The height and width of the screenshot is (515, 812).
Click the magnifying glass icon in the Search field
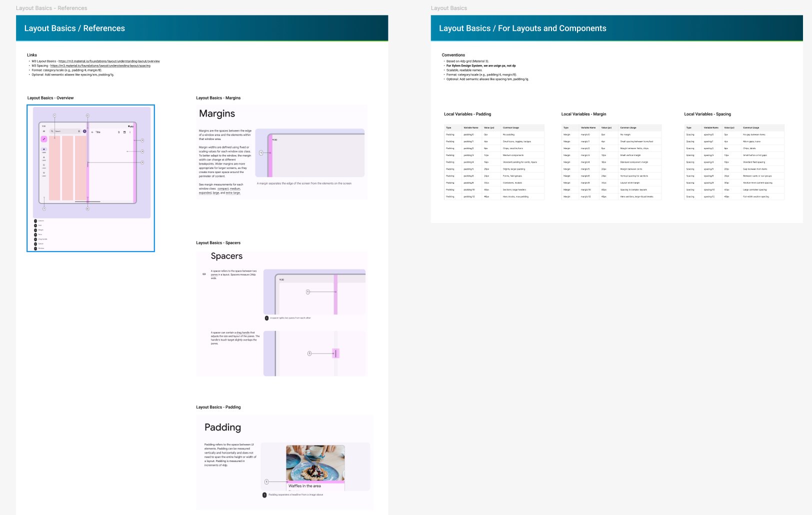52,131
